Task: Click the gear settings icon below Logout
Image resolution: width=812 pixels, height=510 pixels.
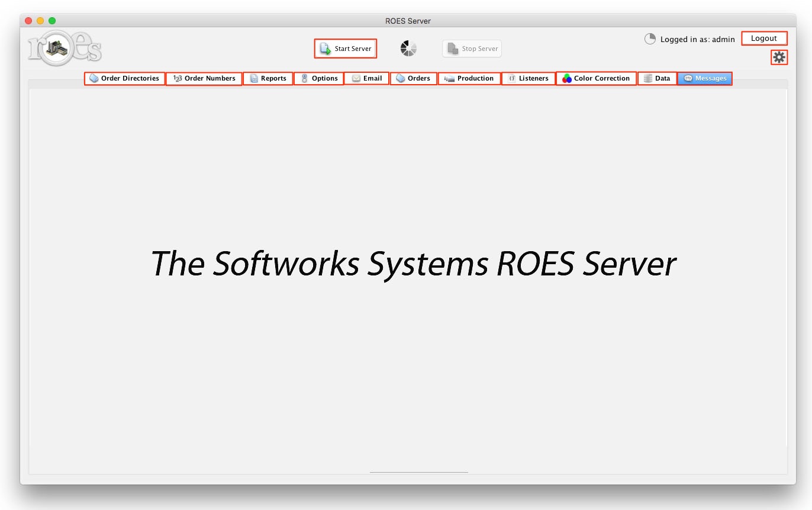Action: [779, 57]
